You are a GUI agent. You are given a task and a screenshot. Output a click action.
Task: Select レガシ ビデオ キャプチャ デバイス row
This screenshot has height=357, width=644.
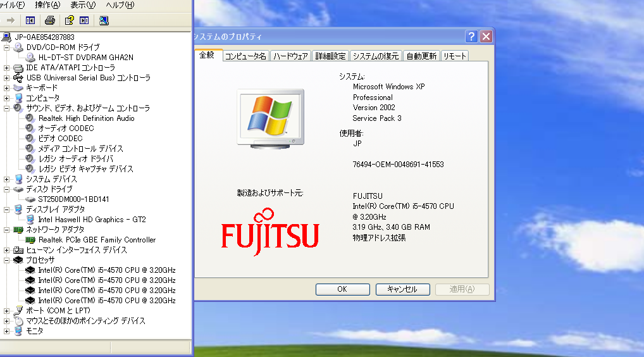[86, 169]
